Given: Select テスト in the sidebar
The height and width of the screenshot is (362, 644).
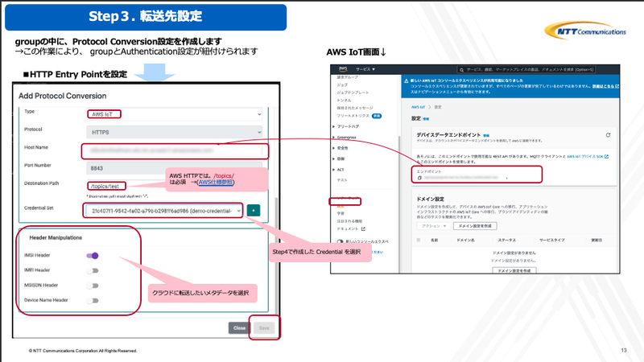Looking at the screenshot, I should click(x=342, y=180).
